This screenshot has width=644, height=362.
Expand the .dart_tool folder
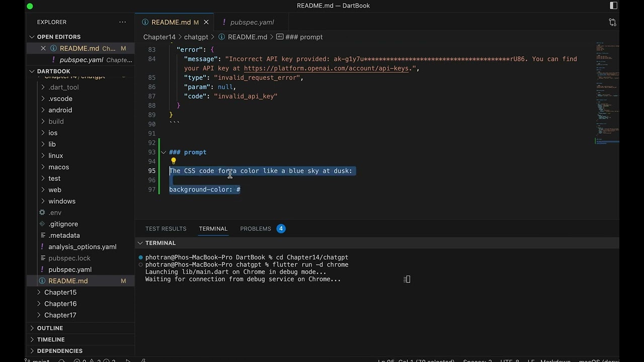click(43, 87)
